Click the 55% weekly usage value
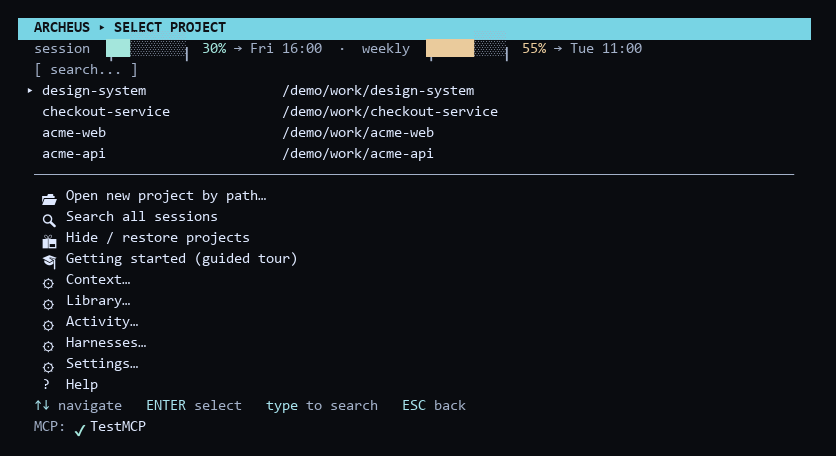Image resolution: width=836 pixels, height=456 pixels. (534, 49)
